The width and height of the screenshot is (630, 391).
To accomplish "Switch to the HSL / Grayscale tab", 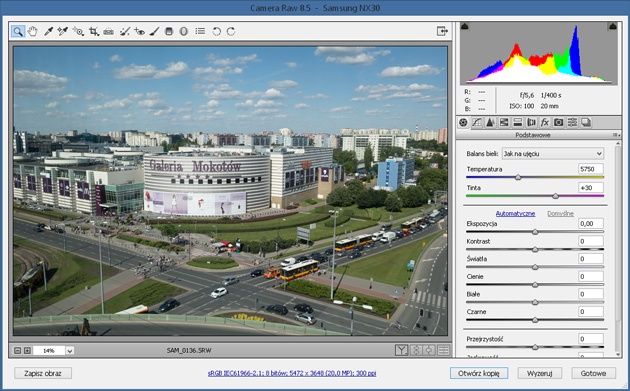I will pos(504,123).
